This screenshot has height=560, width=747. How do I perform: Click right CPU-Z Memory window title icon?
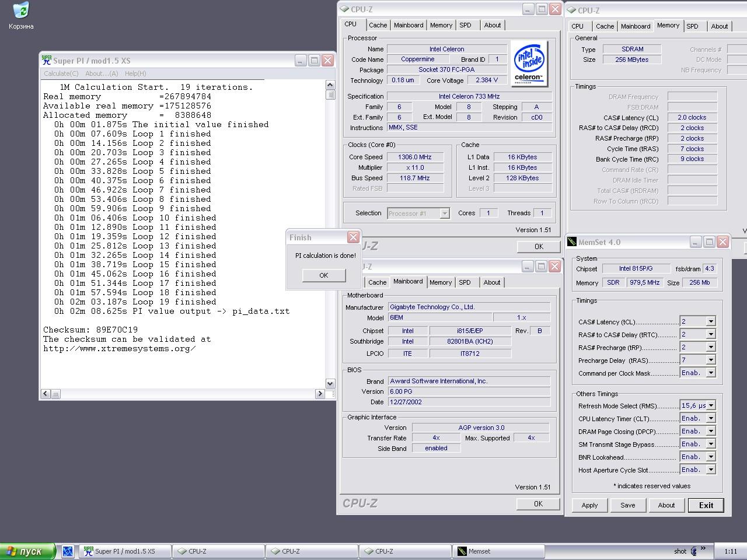click(x=572, y=10)
